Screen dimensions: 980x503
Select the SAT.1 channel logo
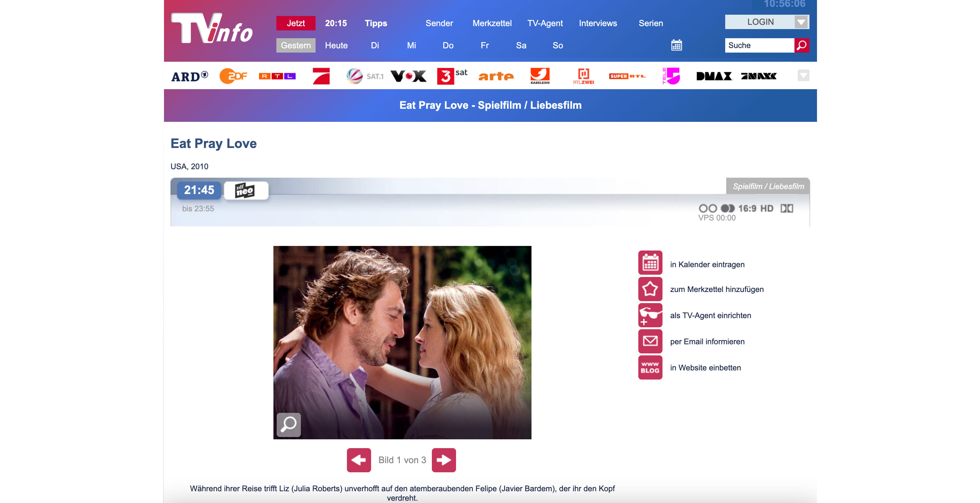(365, 76)
